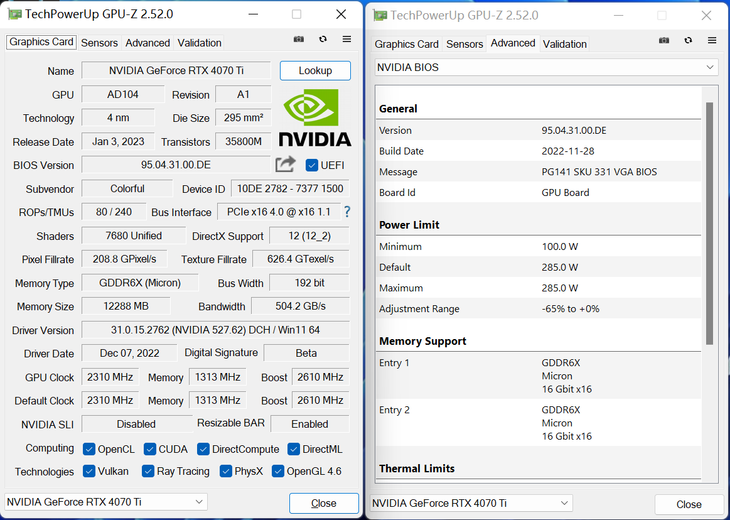The width and height of the screenshot is (730, 520).
Task: Click Close button in right GPU-Z window
Action: click(689, 505)
